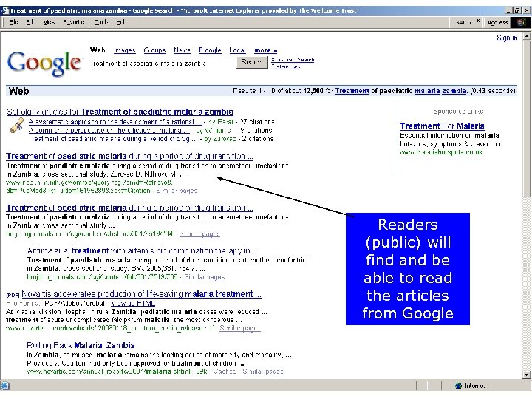
Task: Open the File menu
Action: 13,22
